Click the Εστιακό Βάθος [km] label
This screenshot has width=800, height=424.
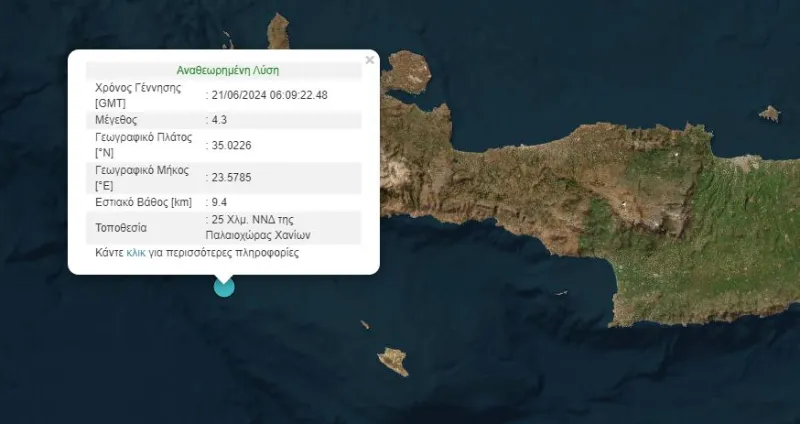point(143,203)
